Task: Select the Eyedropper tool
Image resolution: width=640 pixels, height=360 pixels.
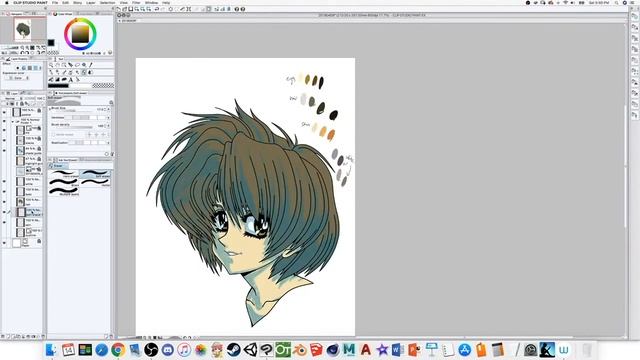Action: point(91,64)
